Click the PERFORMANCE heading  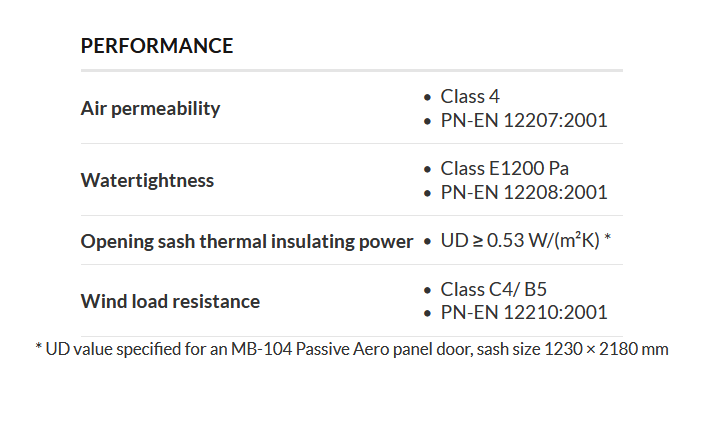157,46
